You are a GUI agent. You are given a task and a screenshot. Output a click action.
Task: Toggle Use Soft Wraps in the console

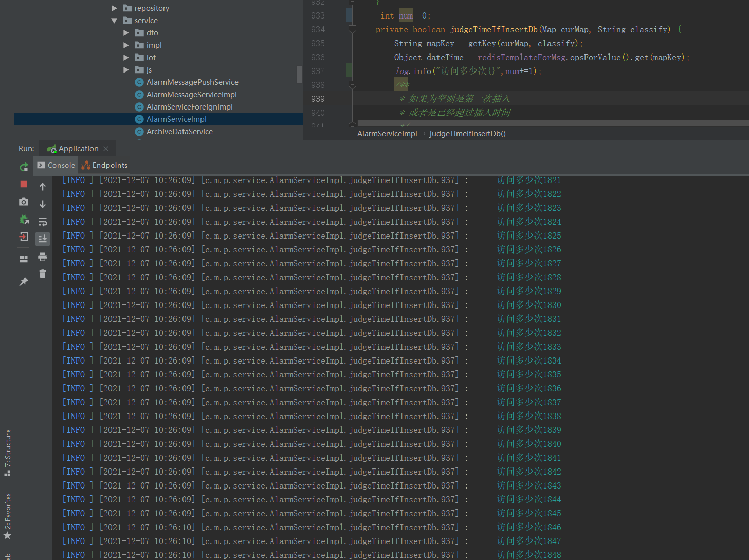pos(43,222)
